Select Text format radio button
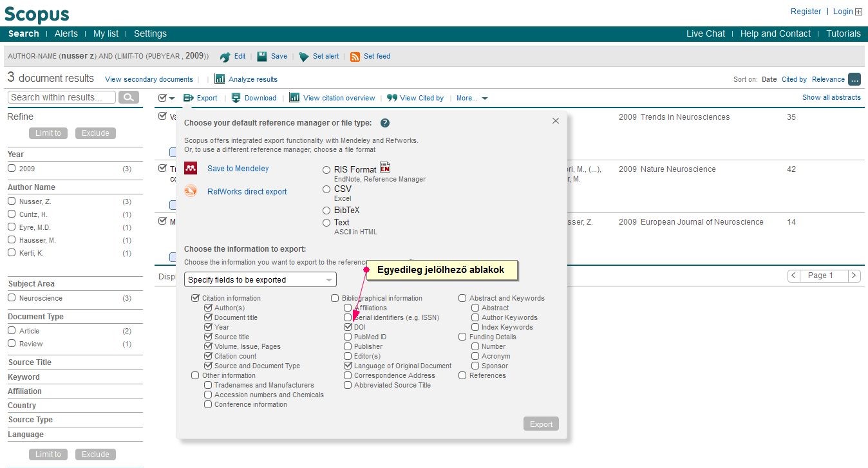868x468 pixels. (326, 223)
